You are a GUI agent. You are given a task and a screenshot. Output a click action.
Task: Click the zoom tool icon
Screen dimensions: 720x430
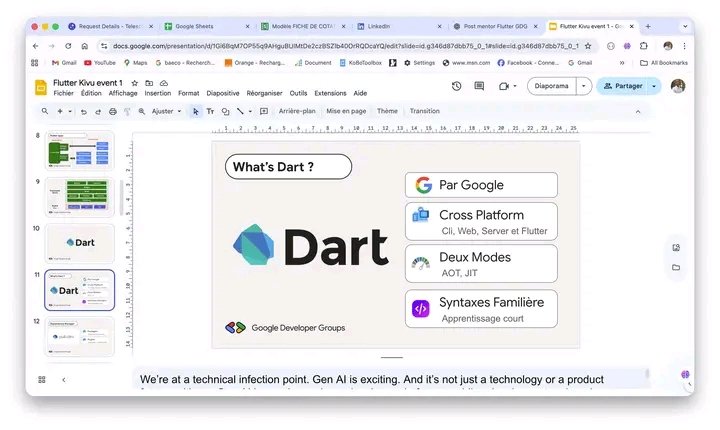pyautogui.click(x=142, y=111)
